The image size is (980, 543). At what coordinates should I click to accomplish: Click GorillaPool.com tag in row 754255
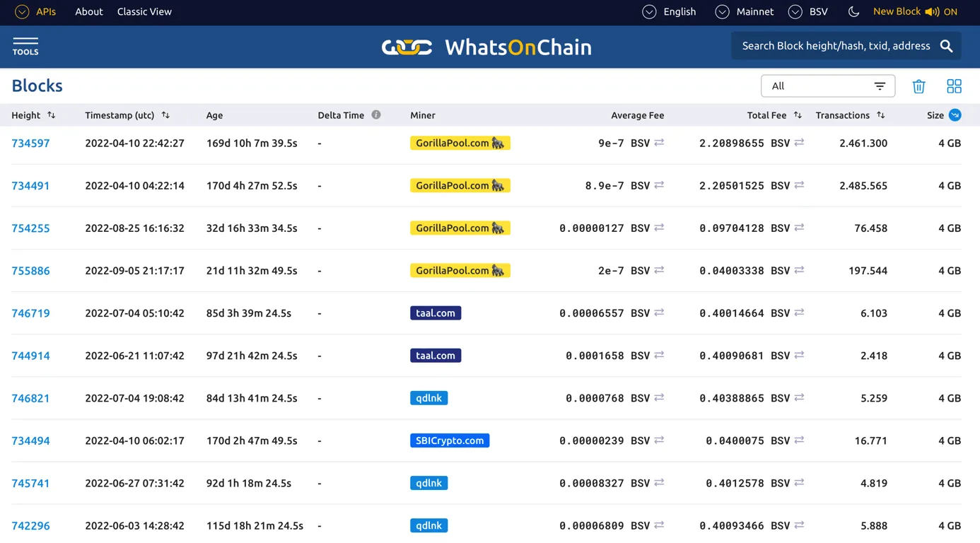pyautogui.click(x=460, y=228)
